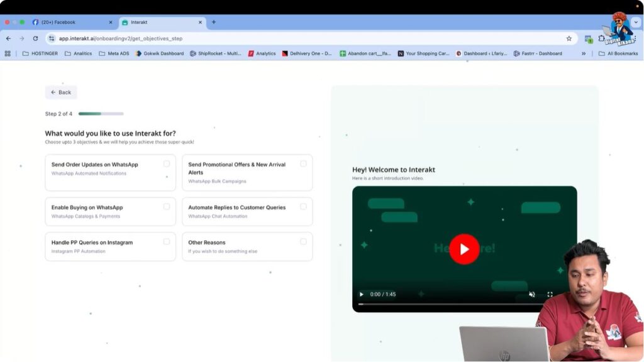Select the Automate Replies to Customer Queries checkbox
This screenshot has height=362, width=644.
[x=304, y=207]
